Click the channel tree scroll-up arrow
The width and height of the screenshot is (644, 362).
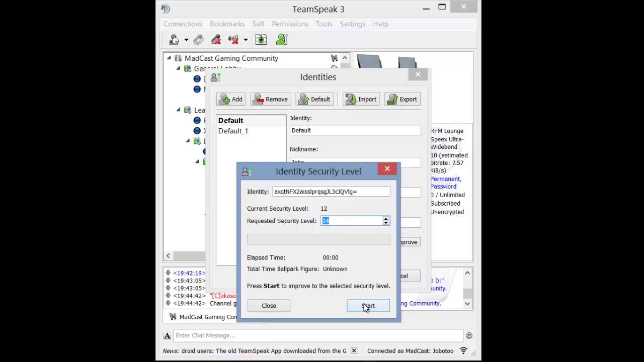point(345,58)
